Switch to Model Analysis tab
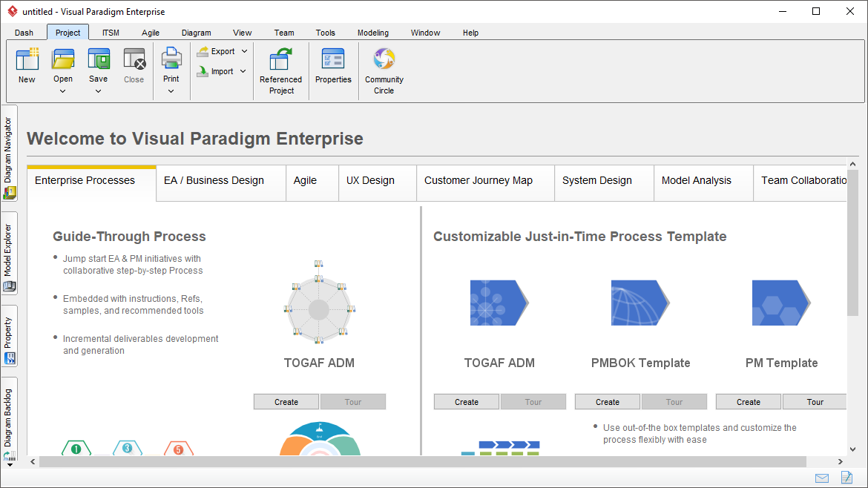Image resolution: width=868 pixels, height=488 pixels. pyautogui.click(x=703, y=183)
